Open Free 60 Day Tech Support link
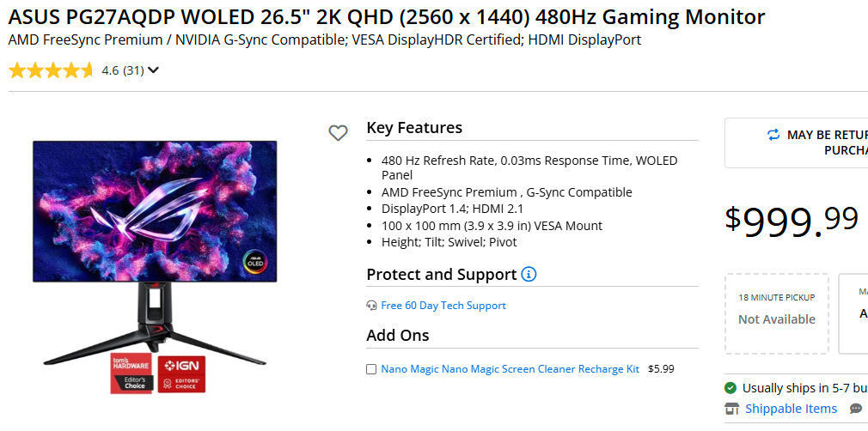The height and width of the screenshot is (431, 868). 443,306
